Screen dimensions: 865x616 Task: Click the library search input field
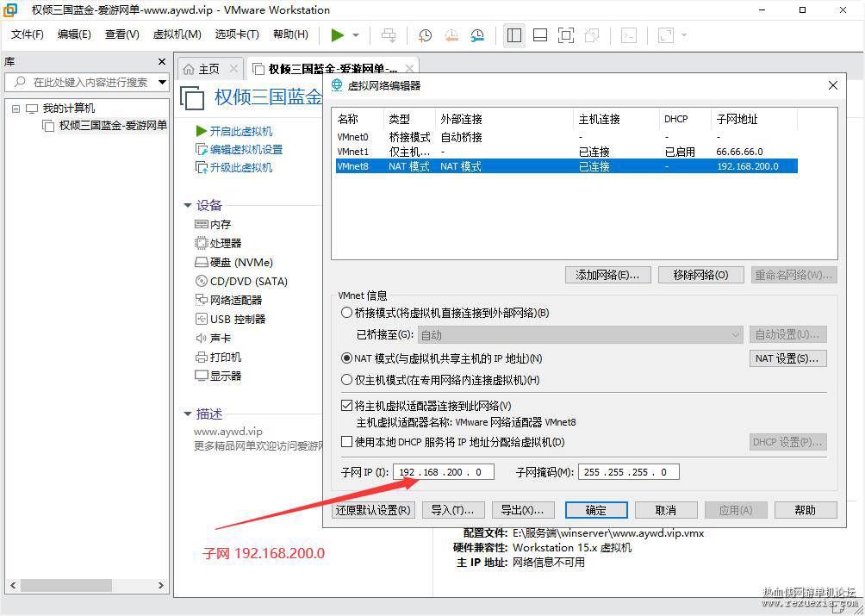pyautogui.click(x=81, y=82)
